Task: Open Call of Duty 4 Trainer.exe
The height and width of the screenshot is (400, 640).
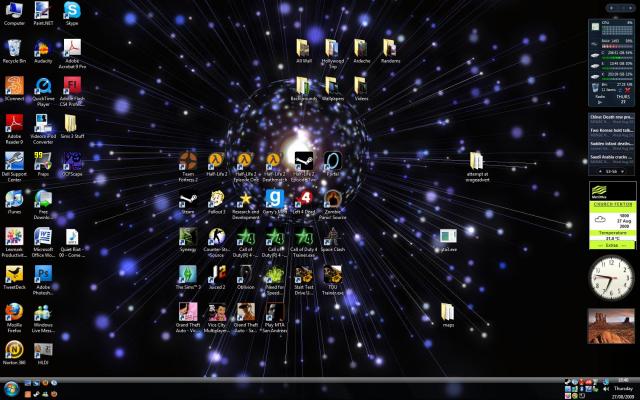Action: point(304,242)
